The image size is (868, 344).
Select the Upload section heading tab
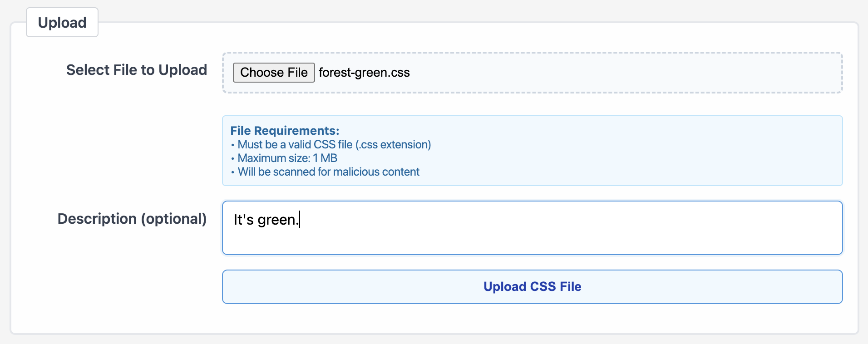62,22
